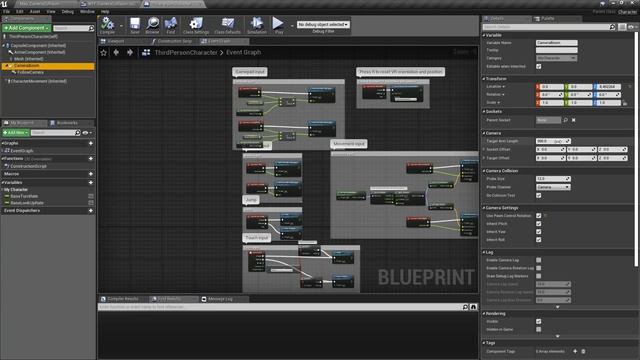Toggle the Editable when Inherited checkbox
The image size is (640, 360).
click(x=539, y=66)
